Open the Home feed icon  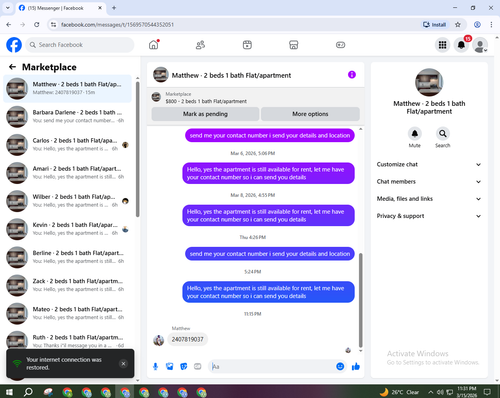[154, 45]
